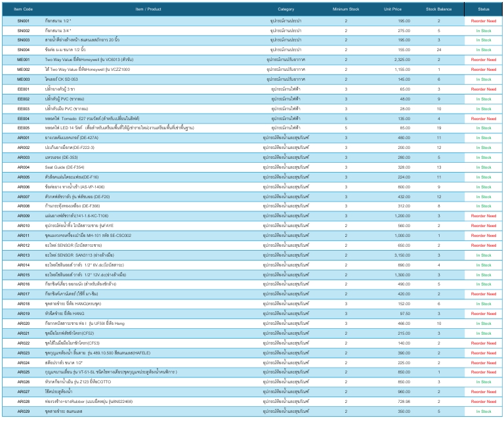Click the "Category" column header
504x422 pixels.
[x=286, y=9]
